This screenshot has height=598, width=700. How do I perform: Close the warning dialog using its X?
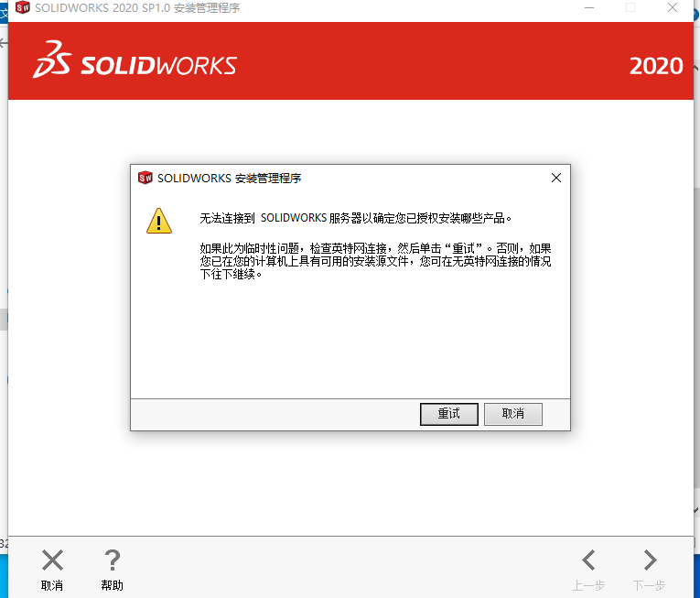point(556,178)
